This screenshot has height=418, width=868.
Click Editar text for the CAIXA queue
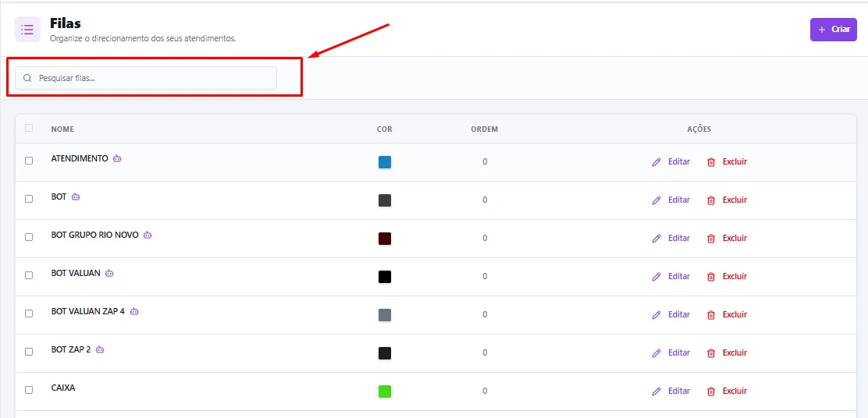(678, 391)
